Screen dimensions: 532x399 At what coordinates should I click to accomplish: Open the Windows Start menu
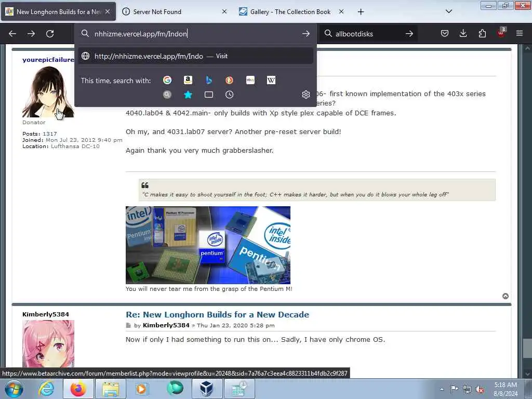pos(14,389)
